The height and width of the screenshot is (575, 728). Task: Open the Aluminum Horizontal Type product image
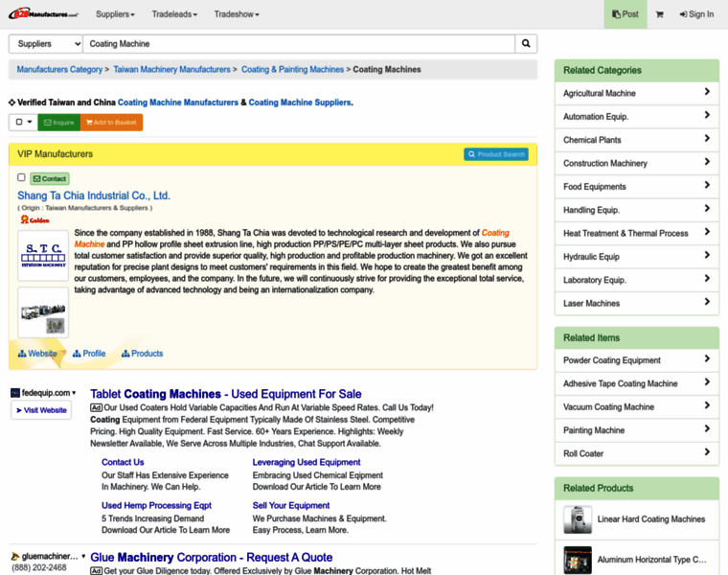pyautogui.click(x=578, y=560)
